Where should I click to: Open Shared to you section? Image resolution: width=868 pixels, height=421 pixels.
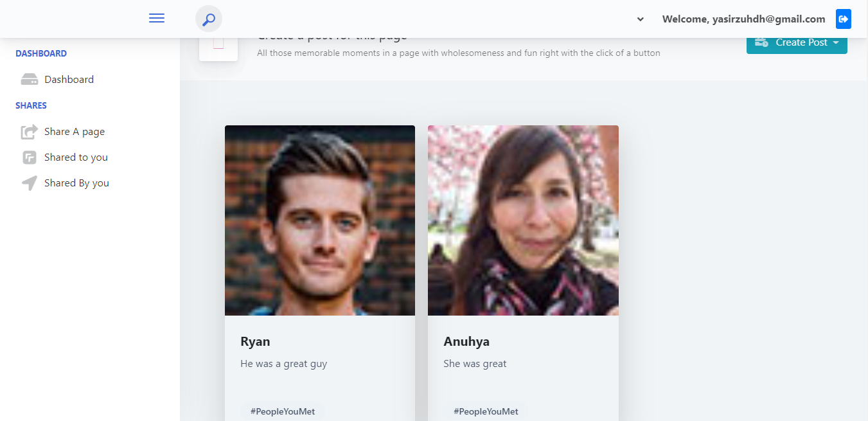click(x=76, y=157)
